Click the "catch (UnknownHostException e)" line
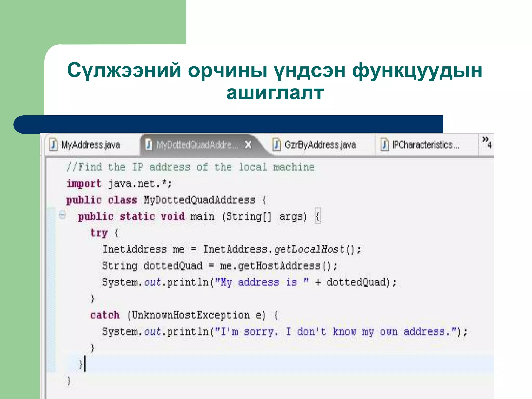This screenshot has height=399, width=532. click(184, 315)
